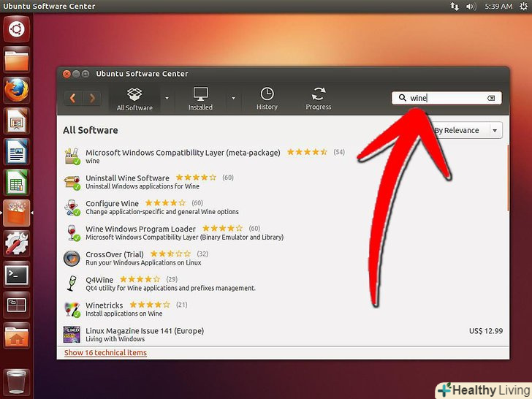The height and width of the screenshot is (399, 532).
Task: Switch to the Installed section
Action: pyautogui.click(x=200, y=99)
